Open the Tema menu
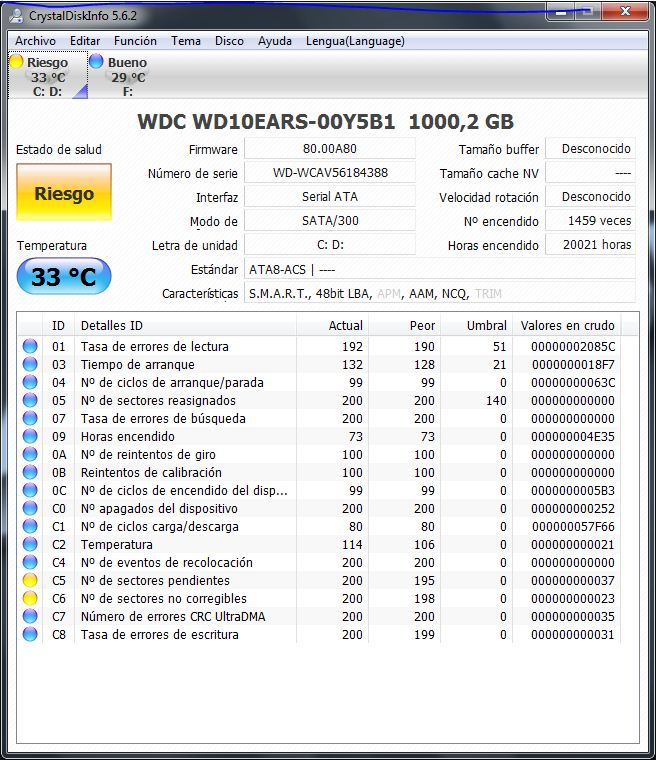Viewport: 656px width, 760px height. click(186, 41)
